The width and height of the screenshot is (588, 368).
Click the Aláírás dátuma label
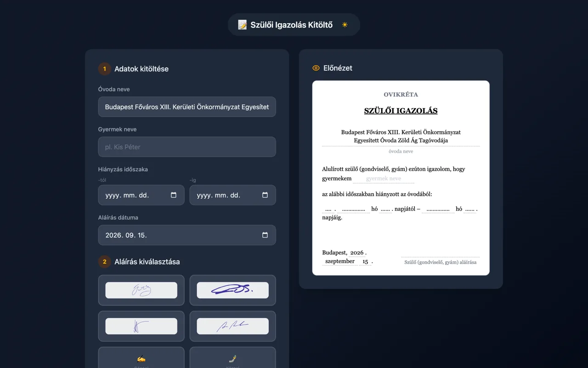click(118, 218)
